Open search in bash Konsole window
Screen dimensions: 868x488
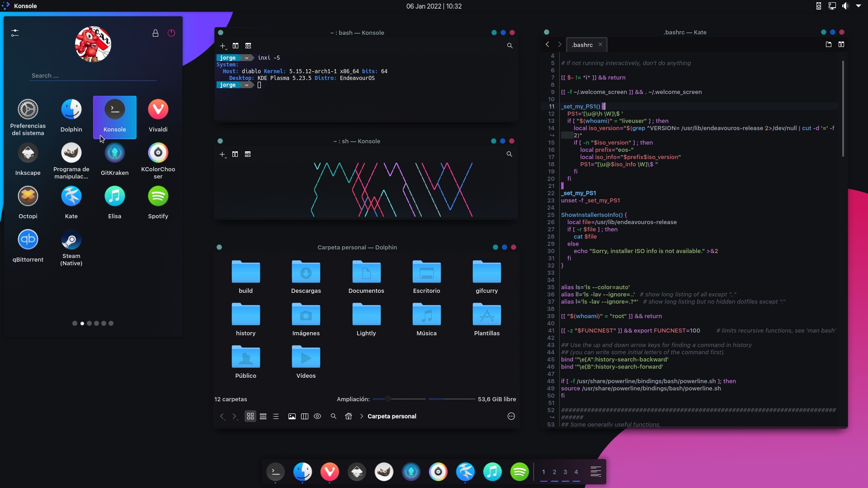510,46
